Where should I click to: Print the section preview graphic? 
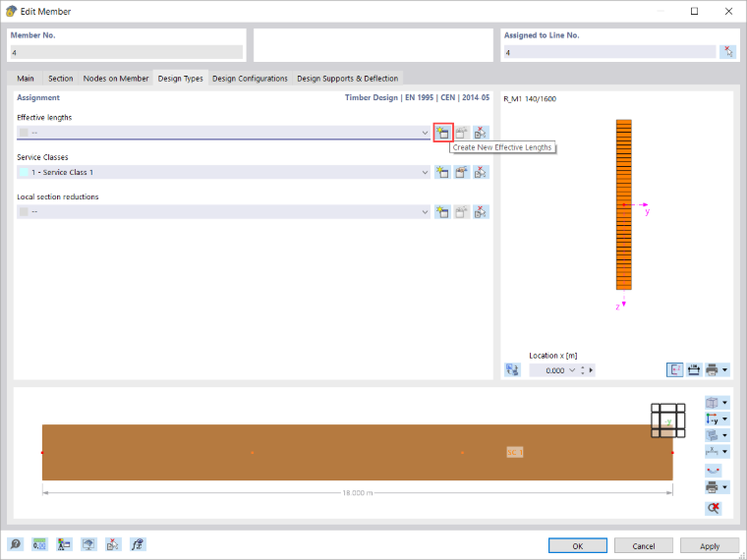[x=713, y=369]
